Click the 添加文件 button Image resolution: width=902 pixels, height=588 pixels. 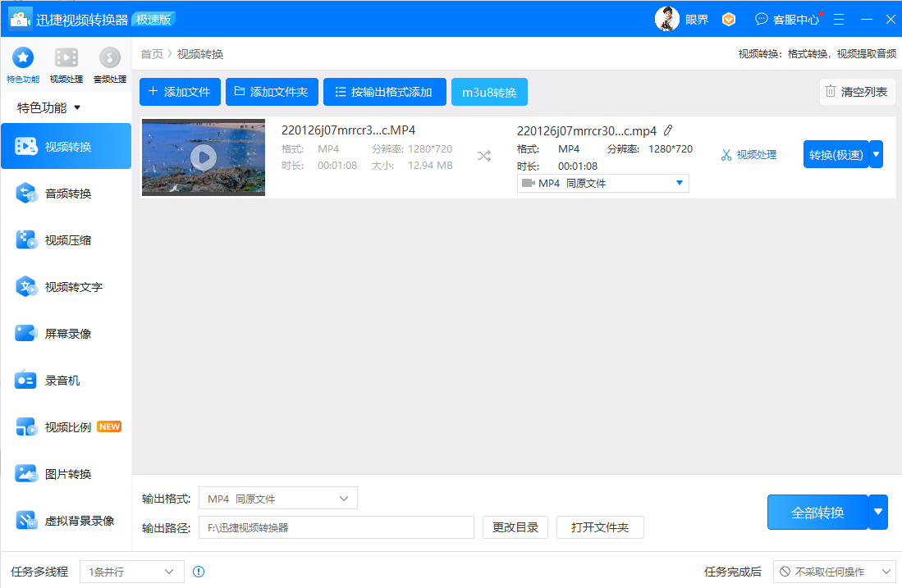coord(180,91)
